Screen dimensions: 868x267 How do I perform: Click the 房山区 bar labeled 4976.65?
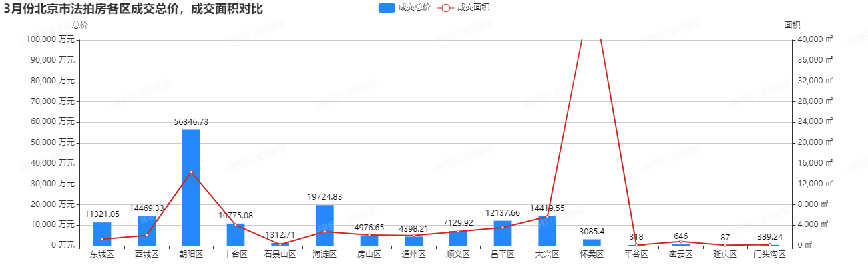(x=369, y=240)
